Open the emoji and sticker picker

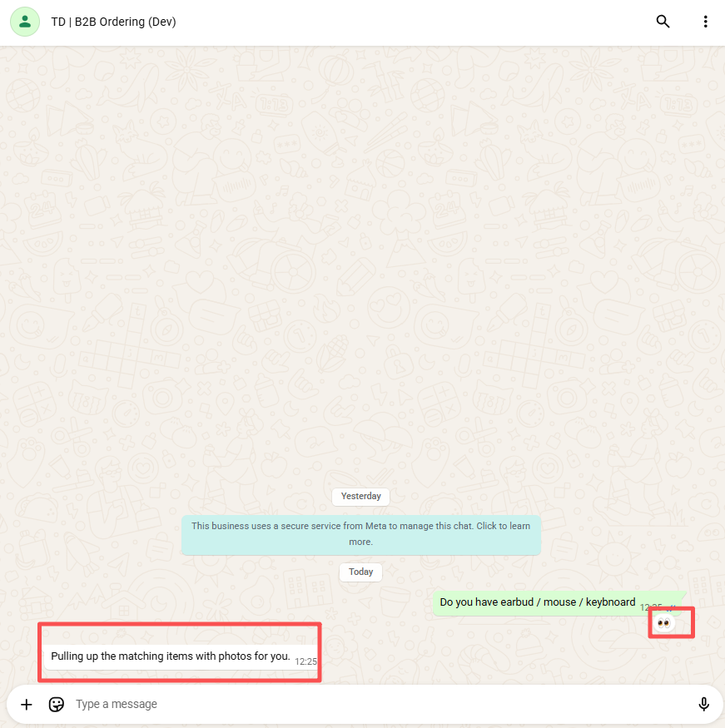click(x=57, y=705)
